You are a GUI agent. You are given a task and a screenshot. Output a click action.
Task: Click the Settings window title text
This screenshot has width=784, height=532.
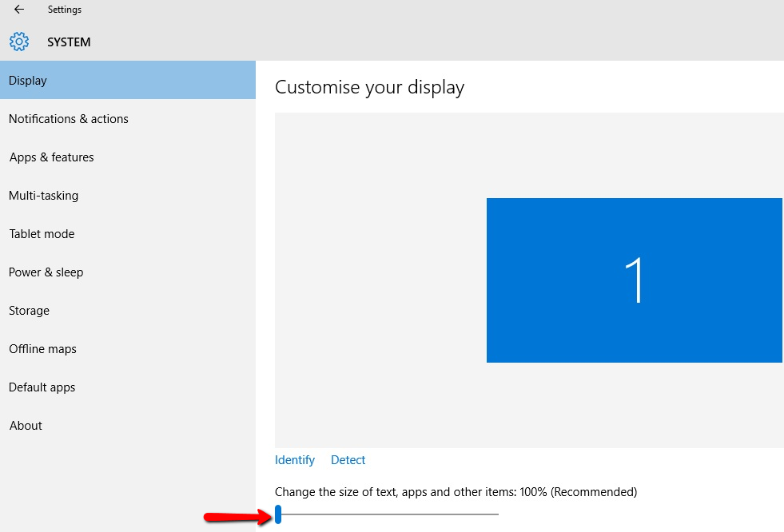point(65,10)
